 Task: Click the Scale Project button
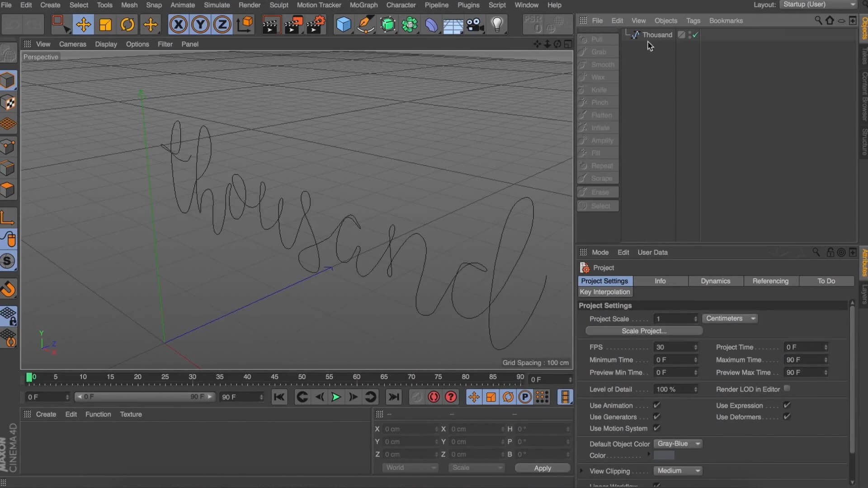pyautogui.click(x=644, y=331)
